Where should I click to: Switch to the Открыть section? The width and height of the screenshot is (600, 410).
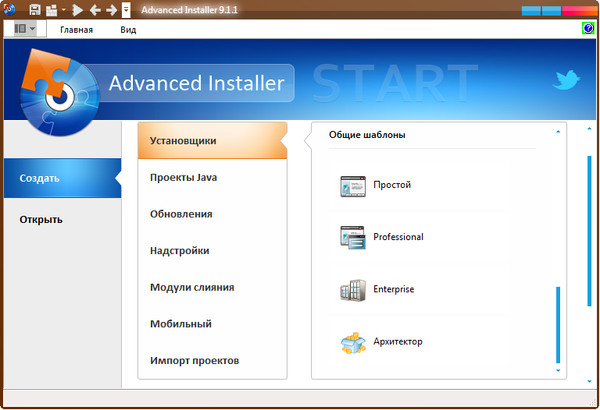(41, 219)
